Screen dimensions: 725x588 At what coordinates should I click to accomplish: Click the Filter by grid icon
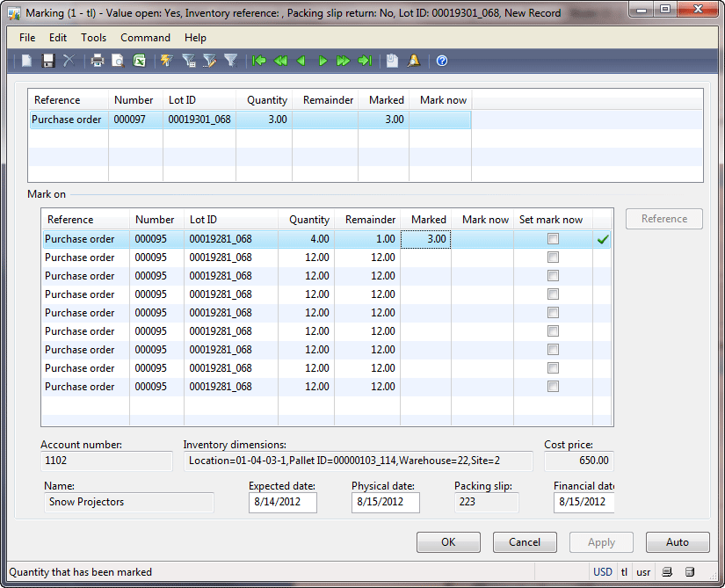tap(188, 61)
